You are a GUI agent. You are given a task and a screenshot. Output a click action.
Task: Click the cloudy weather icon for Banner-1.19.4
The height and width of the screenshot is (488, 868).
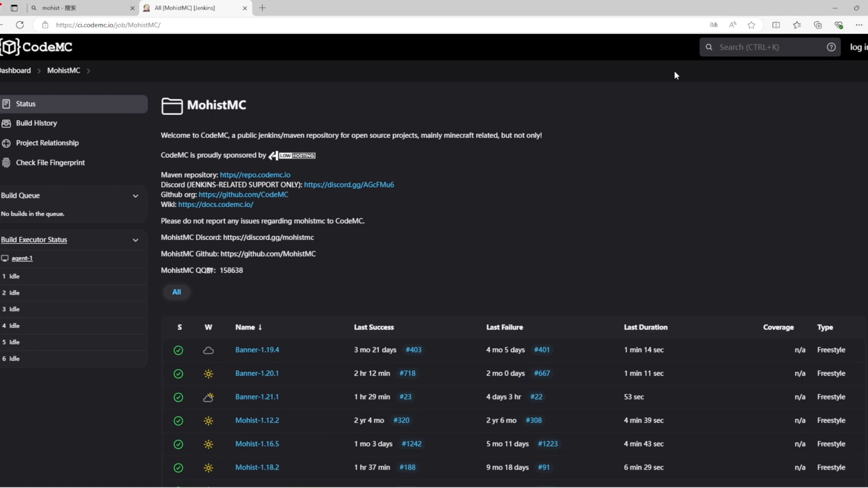209,350
